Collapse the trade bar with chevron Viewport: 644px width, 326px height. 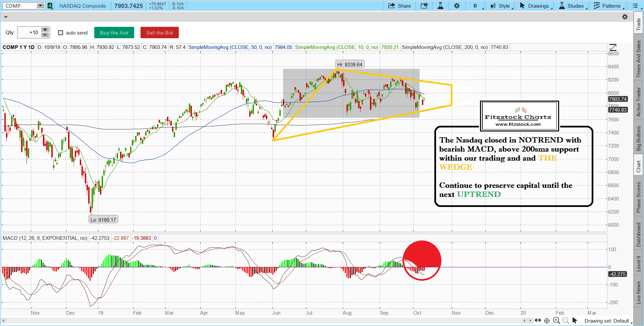click(x=6, y=17)
